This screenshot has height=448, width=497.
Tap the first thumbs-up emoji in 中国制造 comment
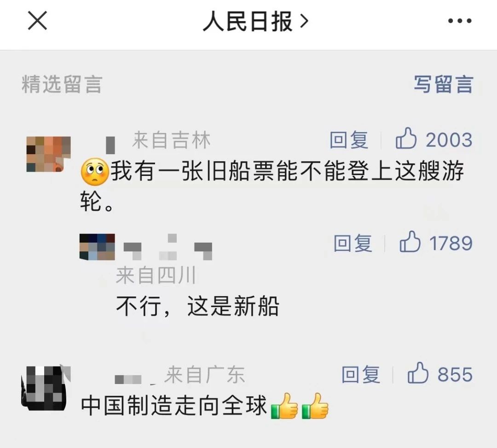pos(284,406)
